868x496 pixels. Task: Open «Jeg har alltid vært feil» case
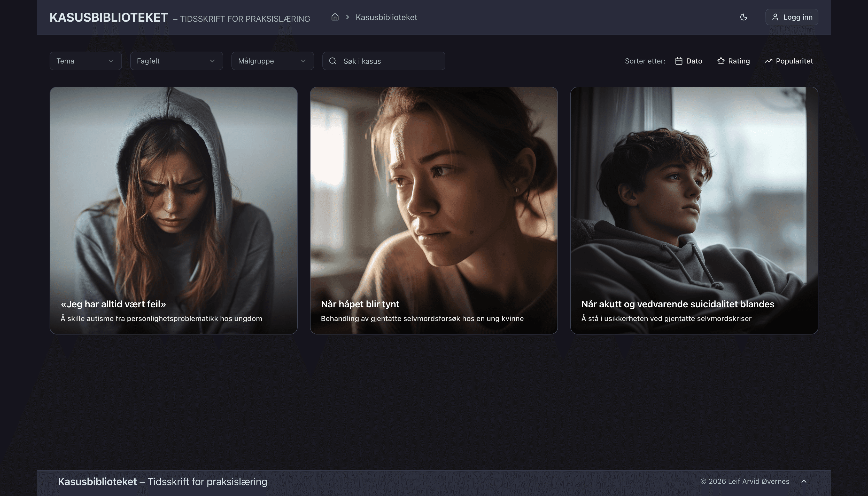point(174,210)
